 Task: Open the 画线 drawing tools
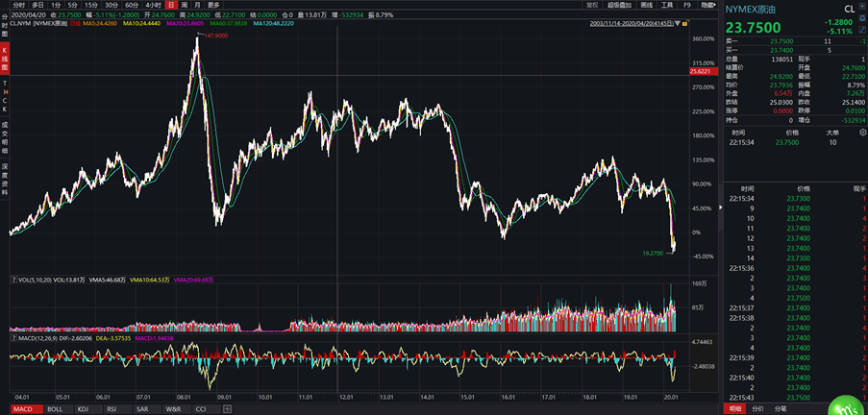click(646, 5)
